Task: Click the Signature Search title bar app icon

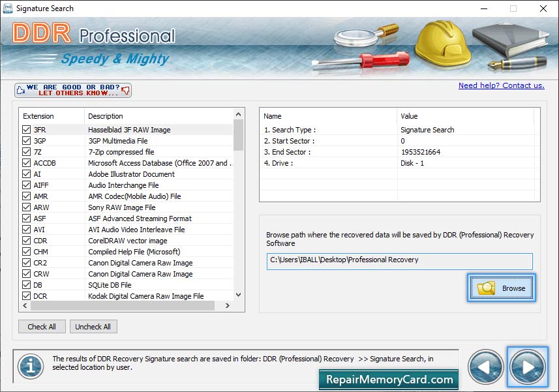Action: [x=7, y=8]
